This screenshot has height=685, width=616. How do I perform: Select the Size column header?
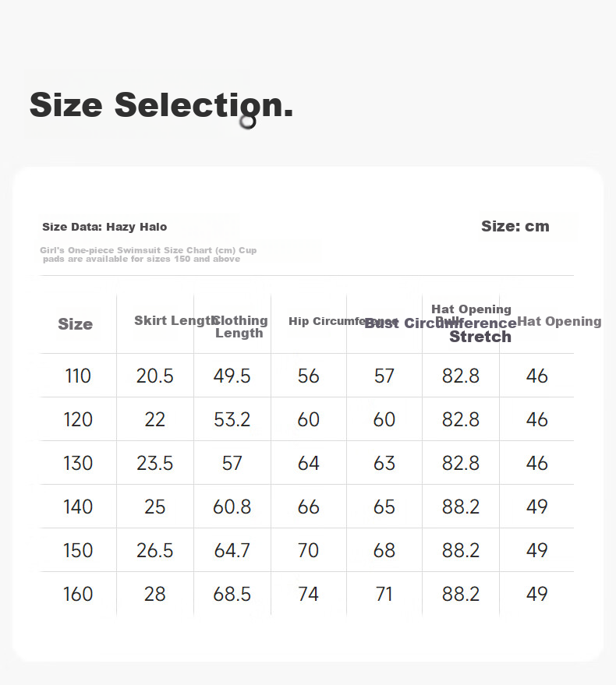pos(75,324)
